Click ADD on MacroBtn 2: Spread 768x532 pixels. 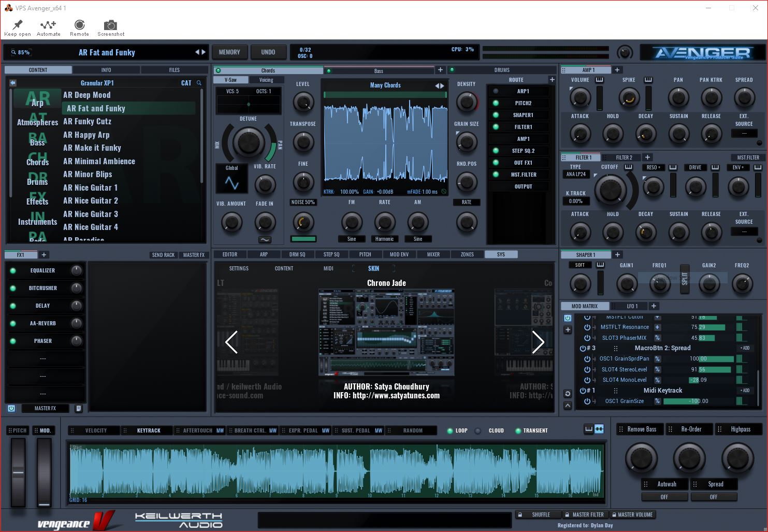pyautogui.click(x=745, y=348)
